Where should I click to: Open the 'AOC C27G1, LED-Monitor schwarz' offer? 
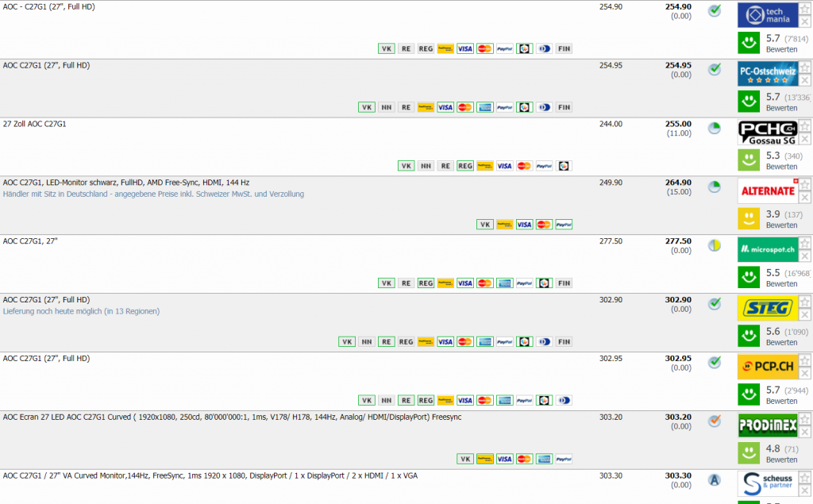click(x=126, y=183)
